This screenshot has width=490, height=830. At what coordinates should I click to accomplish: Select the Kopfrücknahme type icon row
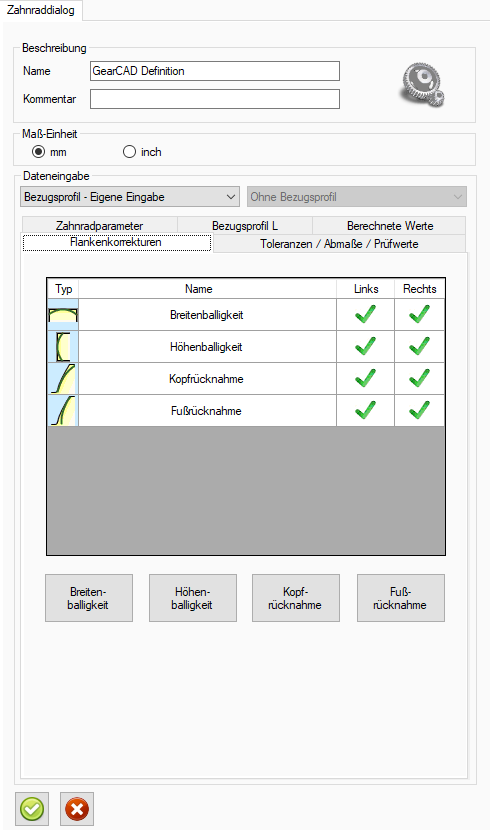pos(63,378)
